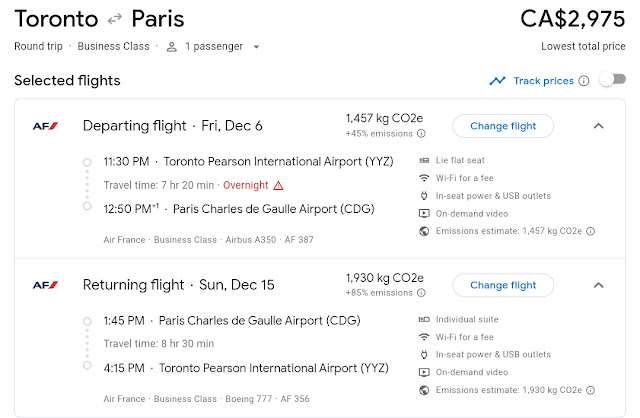640x418 pixels.
Task: Collapse the returning flight details
Action: [598, 285]
